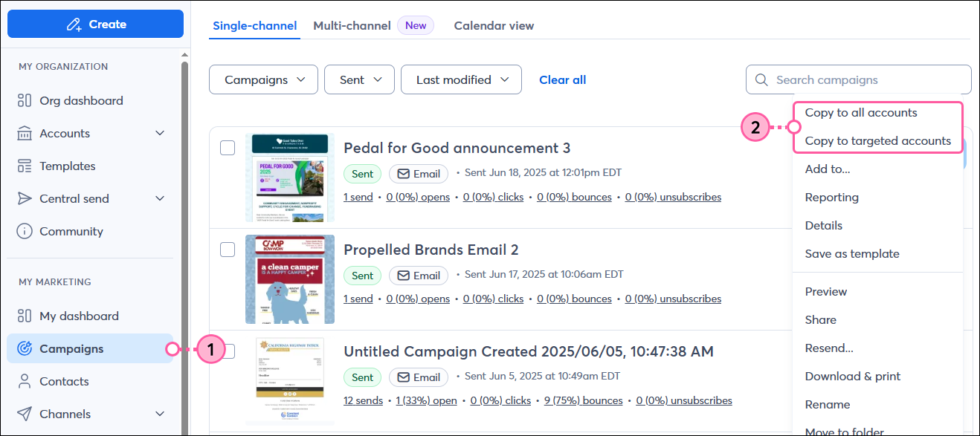Check the checkbox for Pedal for Good announcement 3
980x436 pixels.
(228, 148)
